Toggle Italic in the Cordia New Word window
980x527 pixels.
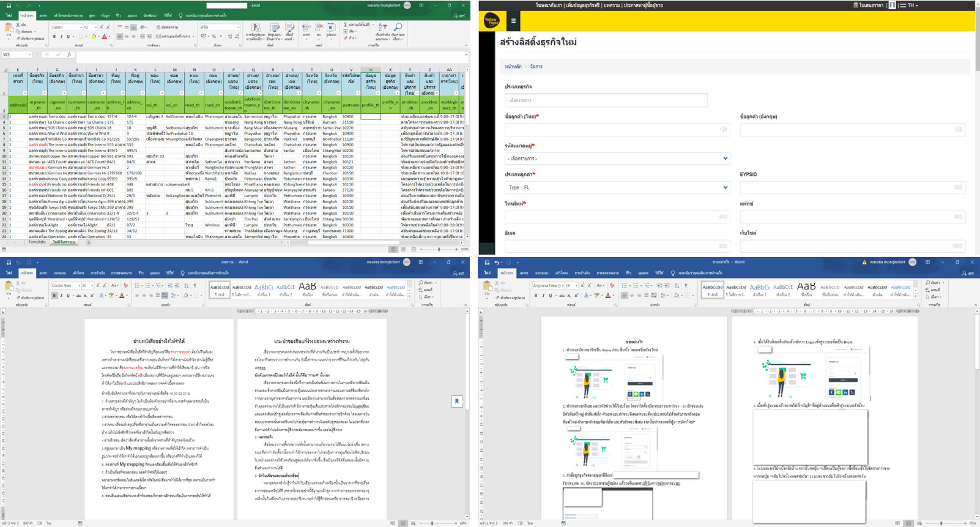pos(61,295)
